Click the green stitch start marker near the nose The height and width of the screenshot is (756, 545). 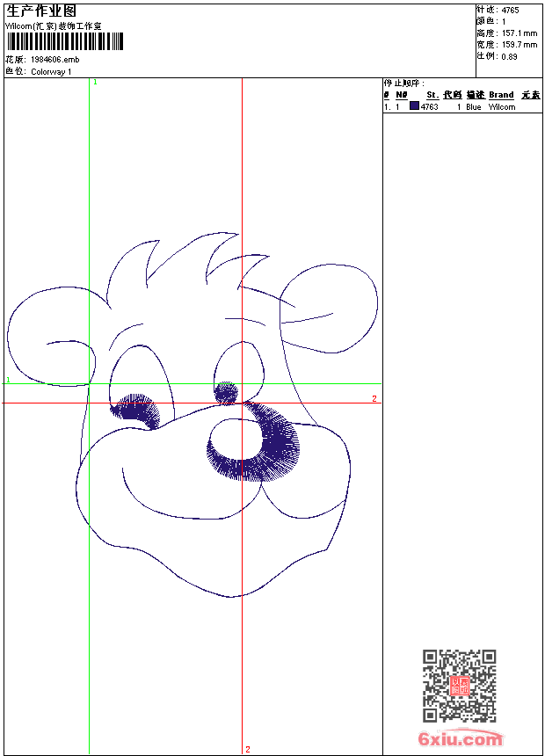tap(226, 386)
